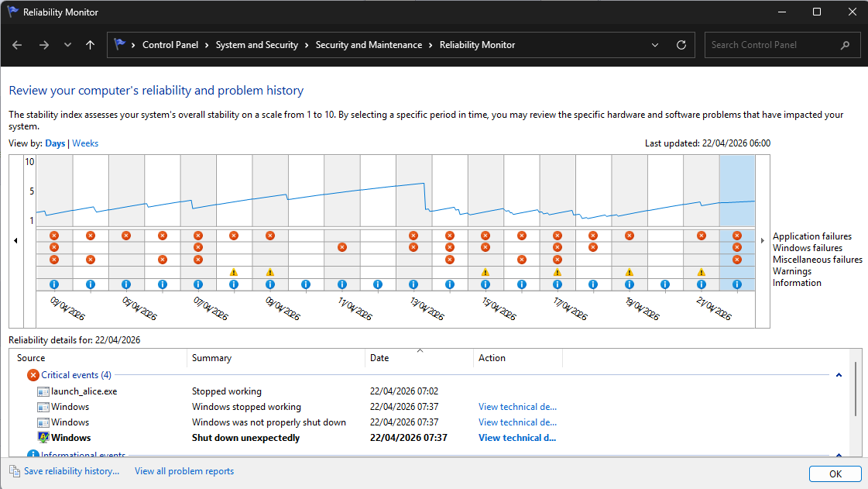This screenshot has width=868, height=489.
Task: Select application failure icon for 05/04/2026
Action: pos(126,236)
